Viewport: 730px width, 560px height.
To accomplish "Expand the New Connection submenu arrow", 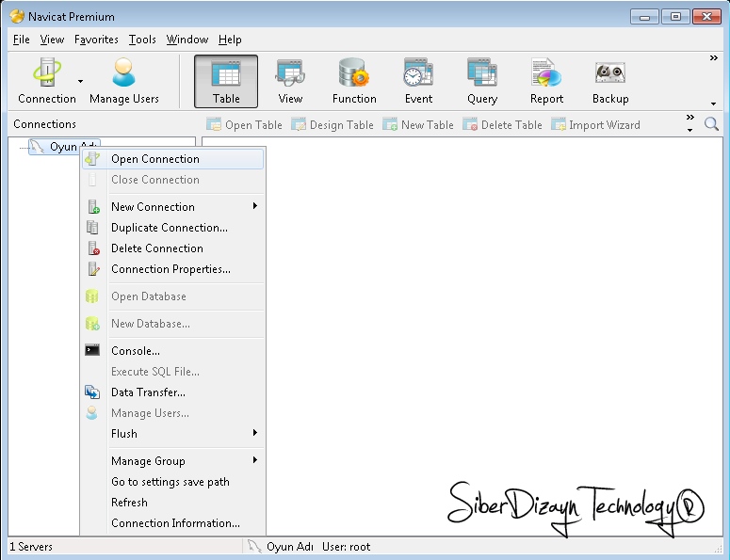I will [x=254, y=206].
